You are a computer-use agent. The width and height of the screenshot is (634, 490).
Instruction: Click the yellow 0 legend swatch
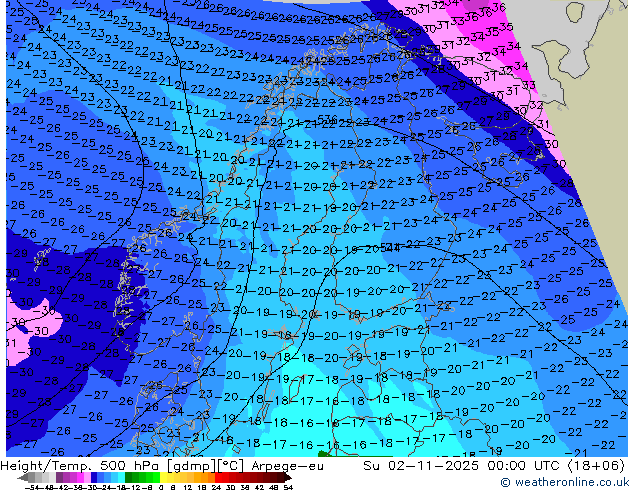(x=163, y=477)
